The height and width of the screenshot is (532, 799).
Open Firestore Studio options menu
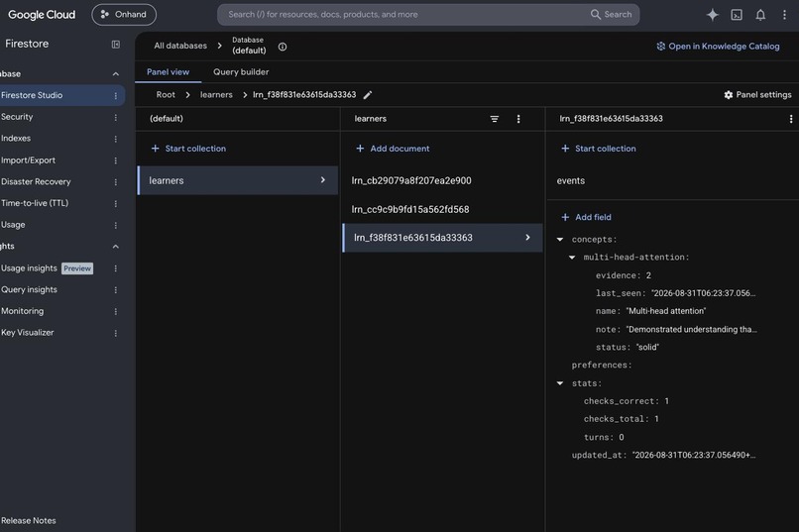116,95
